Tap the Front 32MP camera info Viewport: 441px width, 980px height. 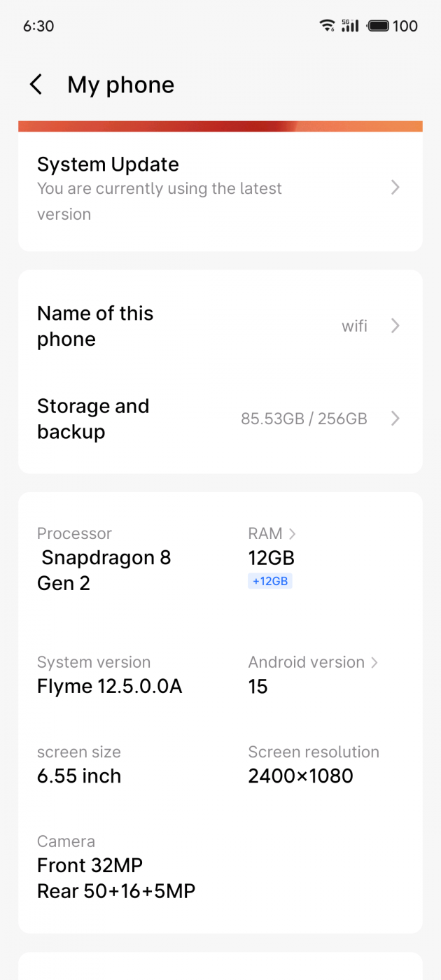[x=90, y=866]
